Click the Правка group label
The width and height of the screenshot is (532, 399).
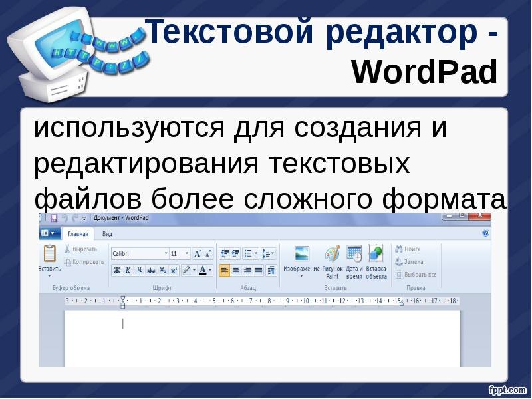(x=416, y=288)
